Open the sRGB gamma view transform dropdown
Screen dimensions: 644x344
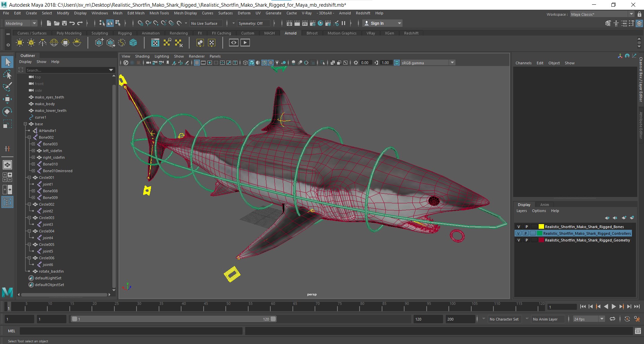428,63
